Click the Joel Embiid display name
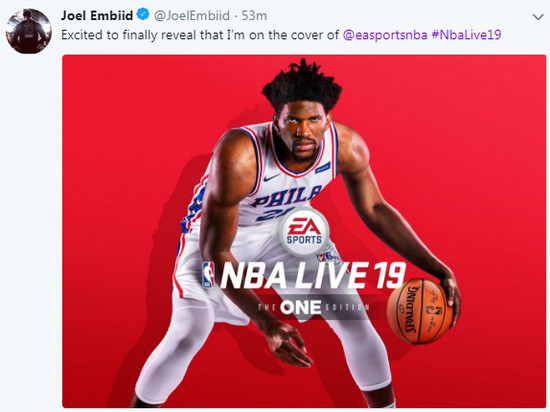Screen dimensions: 550x412 point(97,15)
